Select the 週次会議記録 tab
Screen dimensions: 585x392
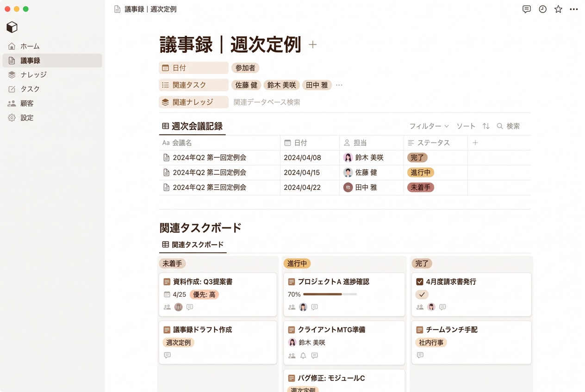coord(193,126)
